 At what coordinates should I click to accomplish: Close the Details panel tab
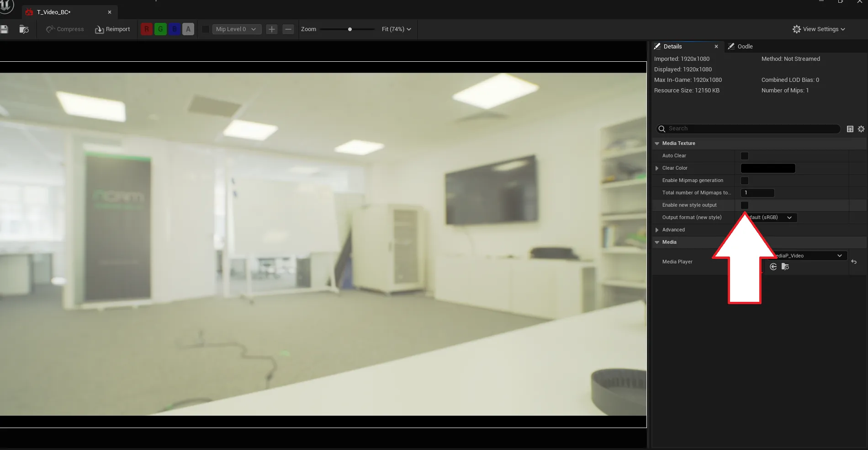716,47
